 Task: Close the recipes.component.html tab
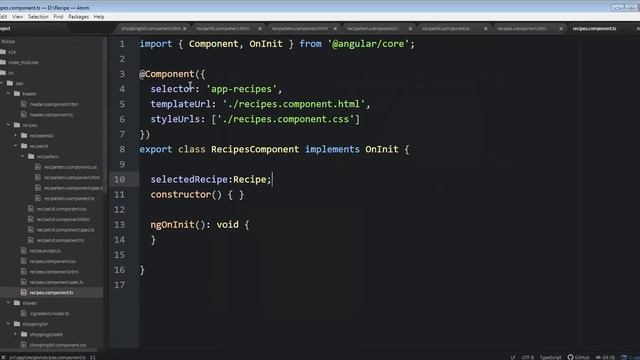[561, 29]
